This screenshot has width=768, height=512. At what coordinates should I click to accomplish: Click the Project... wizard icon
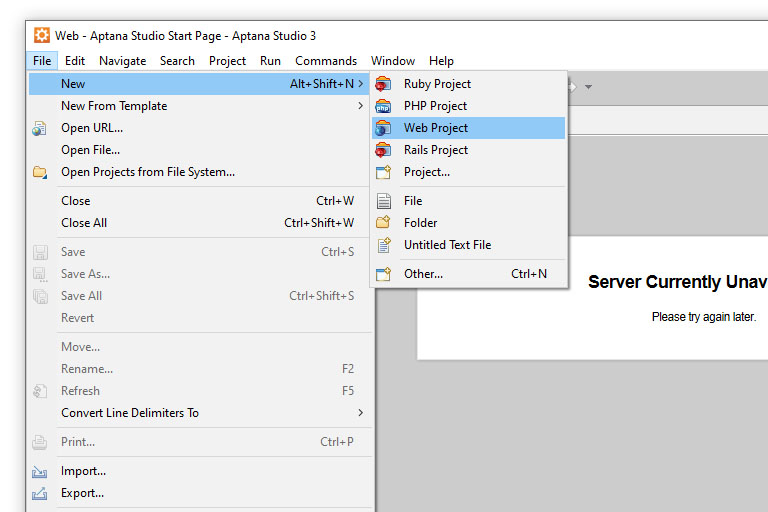point(383,172)
